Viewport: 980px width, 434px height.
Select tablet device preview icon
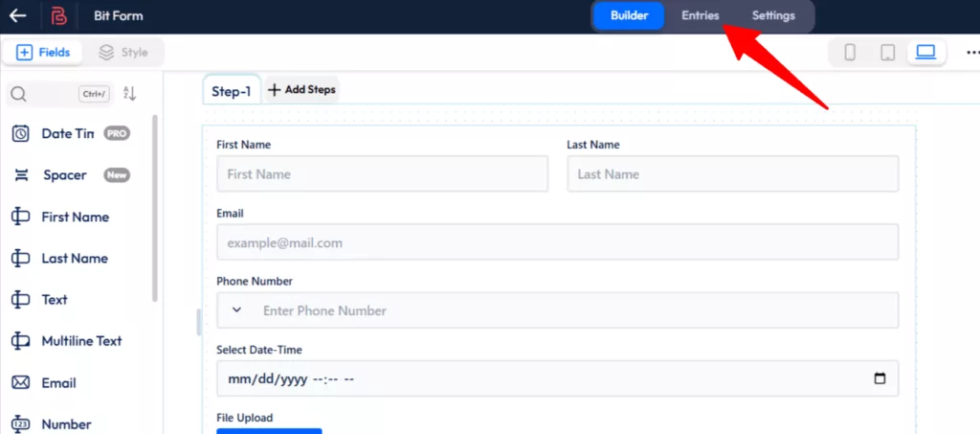tap(887, 53)
